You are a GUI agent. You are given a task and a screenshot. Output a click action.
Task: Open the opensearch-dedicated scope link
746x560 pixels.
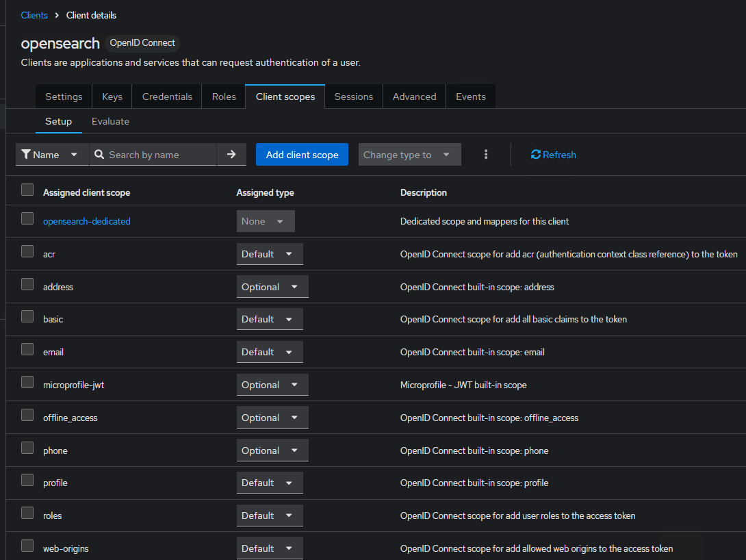tap(87, 221)
